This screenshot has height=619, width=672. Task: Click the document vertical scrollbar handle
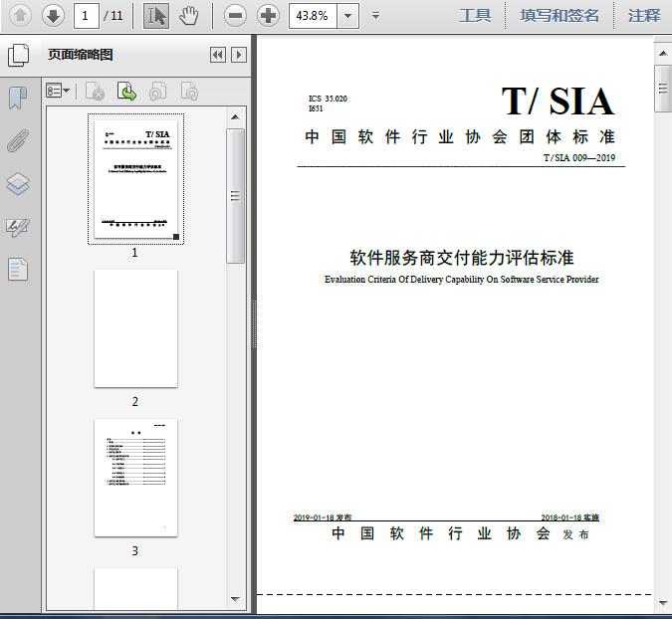[x=663, y=89]
